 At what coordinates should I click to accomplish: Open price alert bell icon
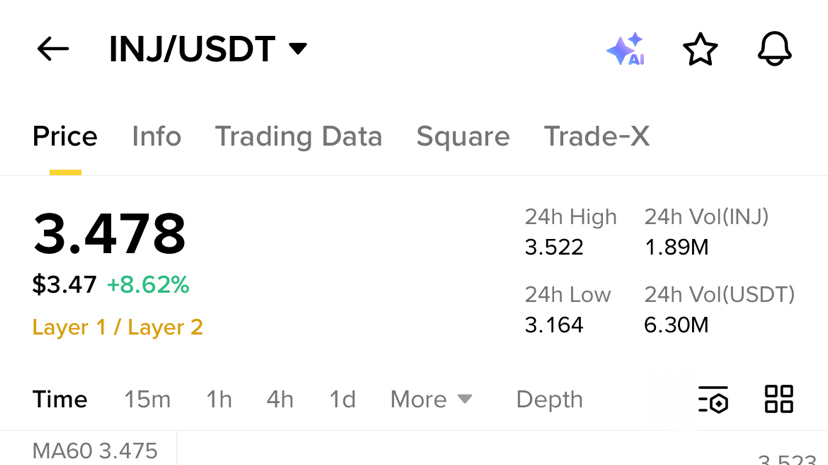[775, 49]
